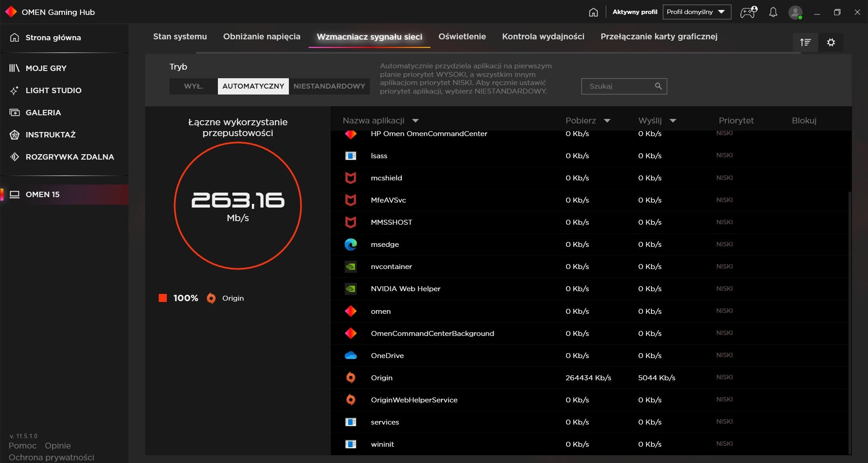The width and height of the screenshot is (868, 463).
Task: Switch to Oświetlenie tab
Action: (x=462, y=37)
